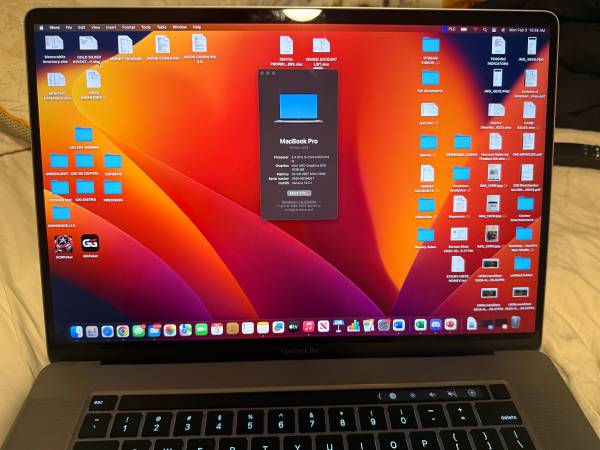
Task: Select the GREENLIGHT folder on desktop
Action: coord(58,163)
